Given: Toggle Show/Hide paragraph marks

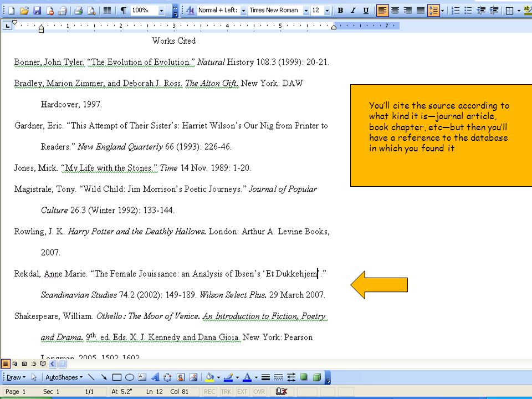Looking at the screenshot, I should point(123,11).
